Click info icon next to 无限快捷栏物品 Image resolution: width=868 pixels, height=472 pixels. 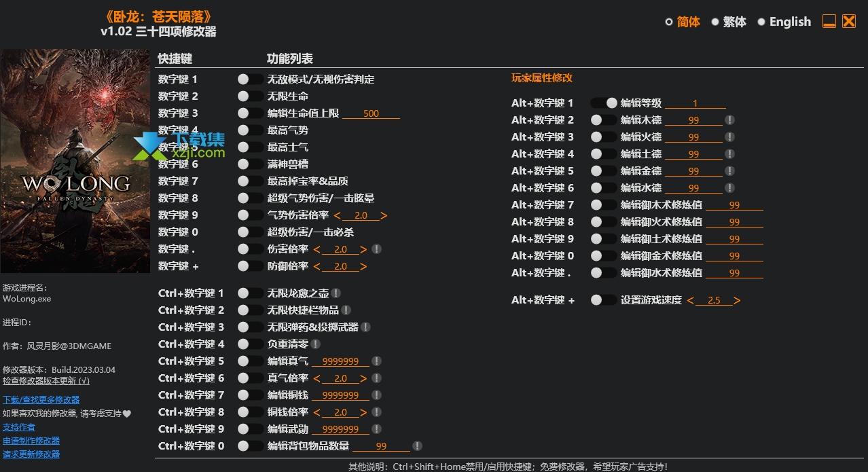click(x=346, y=310)
